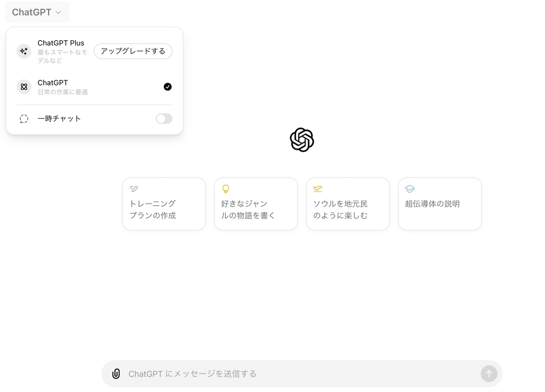
Task: Click the OpenAI logo in center
Action: coord(302,139)
